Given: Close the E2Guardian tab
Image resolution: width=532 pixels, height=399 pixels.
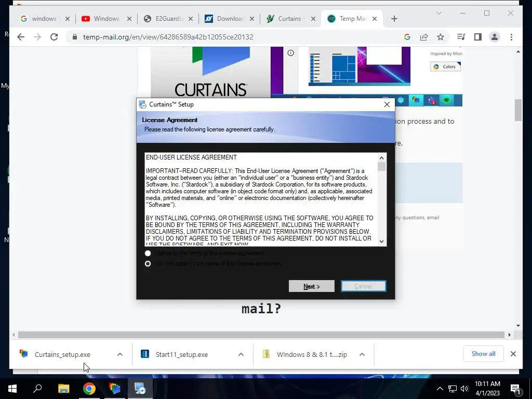Looking at the screenshot, I should [191, 19].
